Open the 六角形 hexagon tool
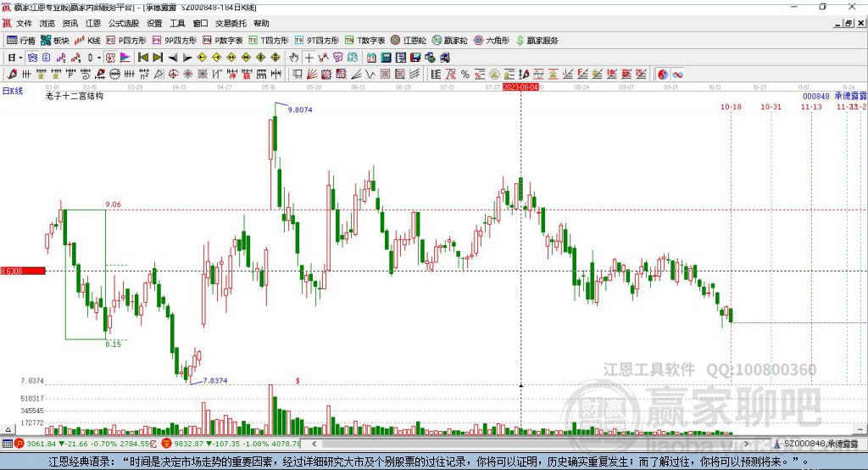 tap(492, 41)
